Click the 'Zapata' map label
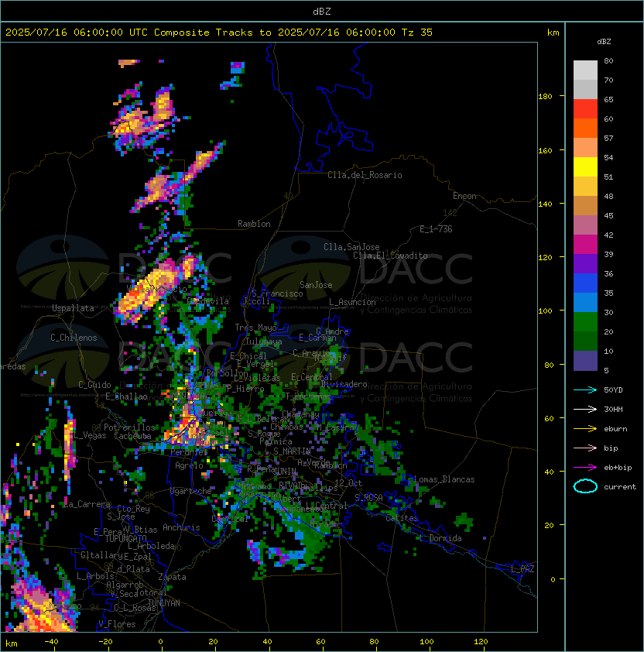 click(x=172, y=577)
